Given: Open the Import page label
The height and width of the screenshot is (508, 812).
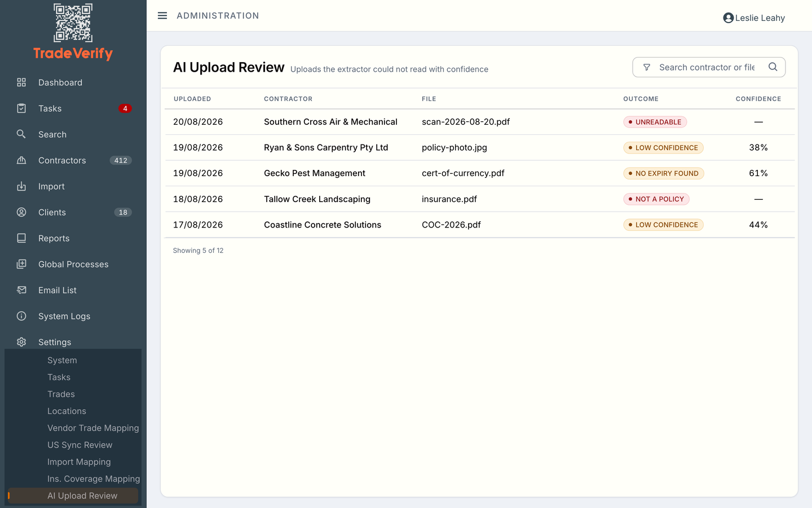Looking at the screenshot, I should pyautogui.click(x=51, y=186).
